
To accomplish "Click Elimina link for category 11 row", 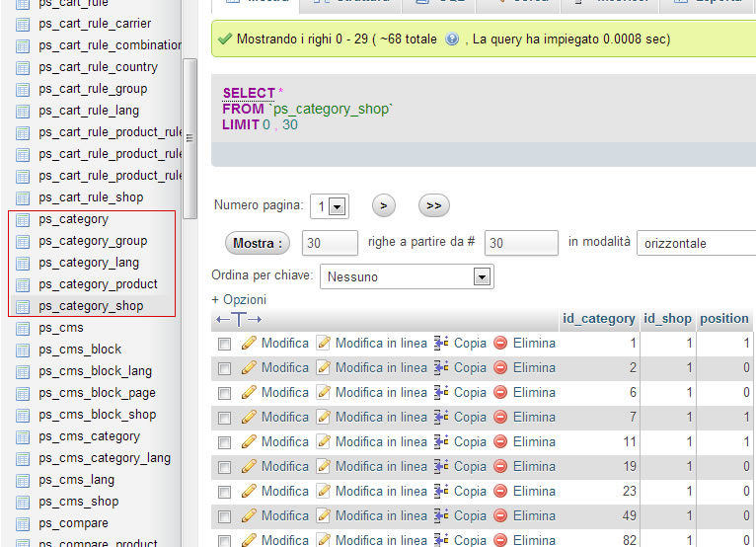I will (x=534, y=441).
